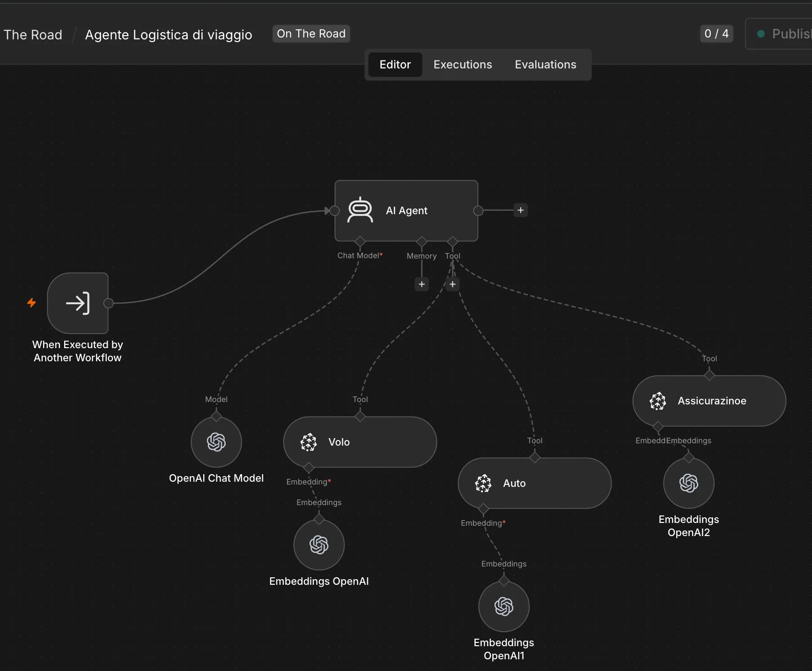Click the orange lightning trigger icon
The image size is (812, 671).
pos(31,303)
